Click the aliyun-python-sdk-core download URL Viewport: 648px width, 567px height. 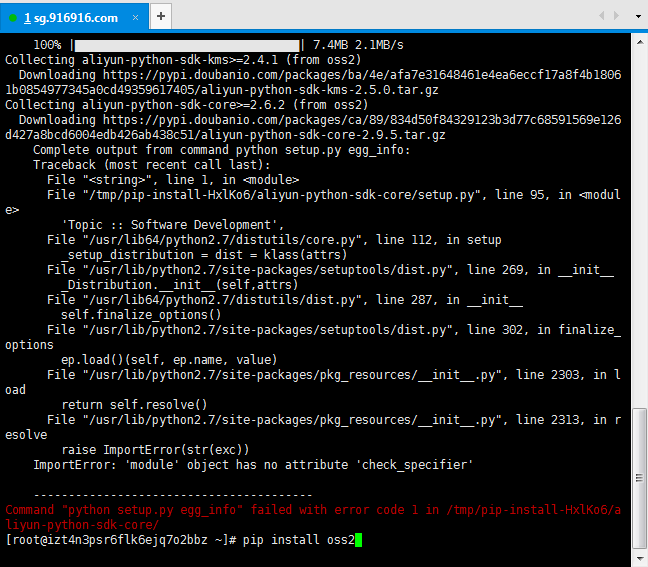313,127
